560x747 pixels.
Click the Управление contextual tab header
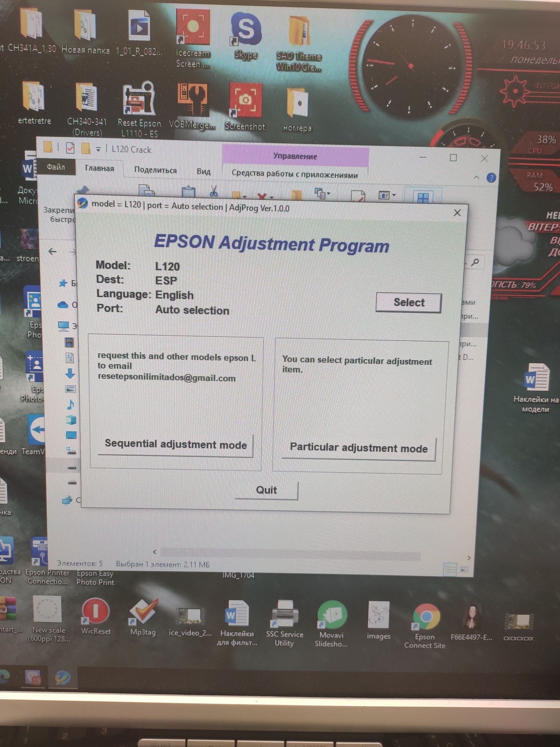coord(295,156)
